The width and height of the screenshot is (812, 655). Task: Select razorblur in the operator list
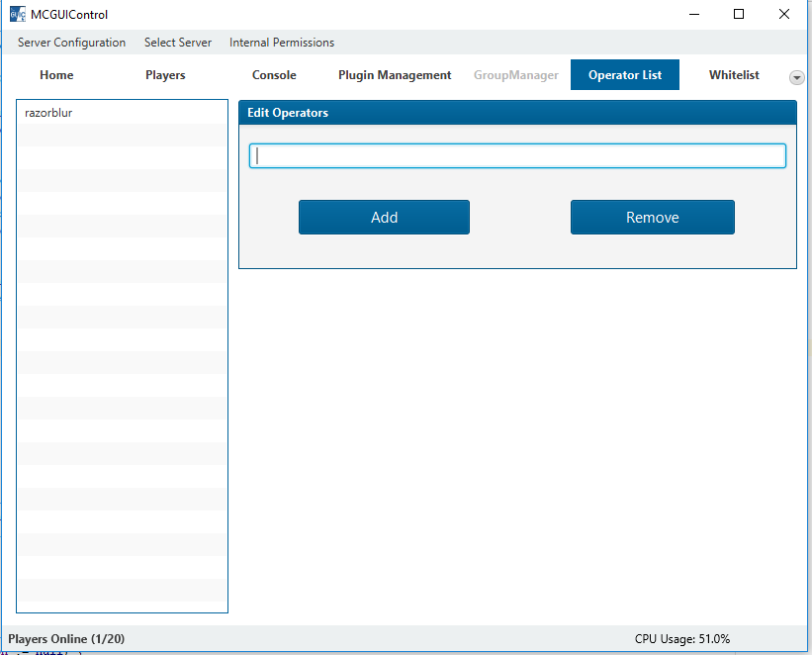(x=49, y=113)
